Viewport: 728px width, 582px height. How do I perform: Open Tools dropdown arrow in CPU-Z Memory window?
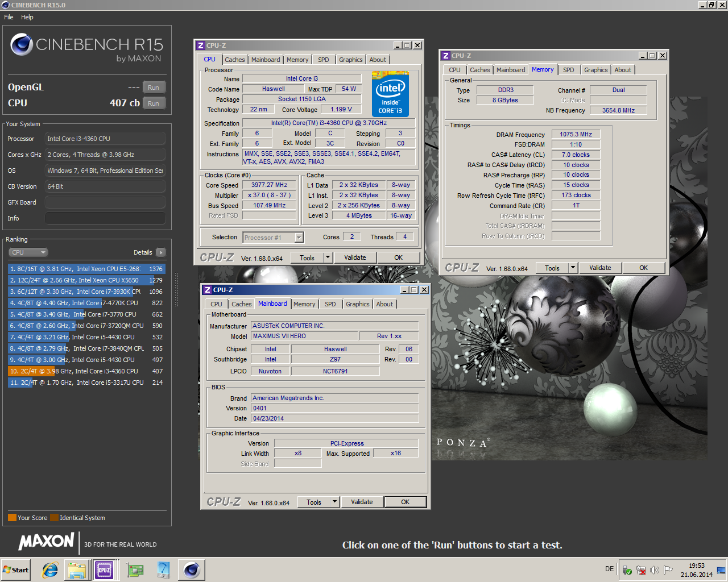[x=573, y=268]
